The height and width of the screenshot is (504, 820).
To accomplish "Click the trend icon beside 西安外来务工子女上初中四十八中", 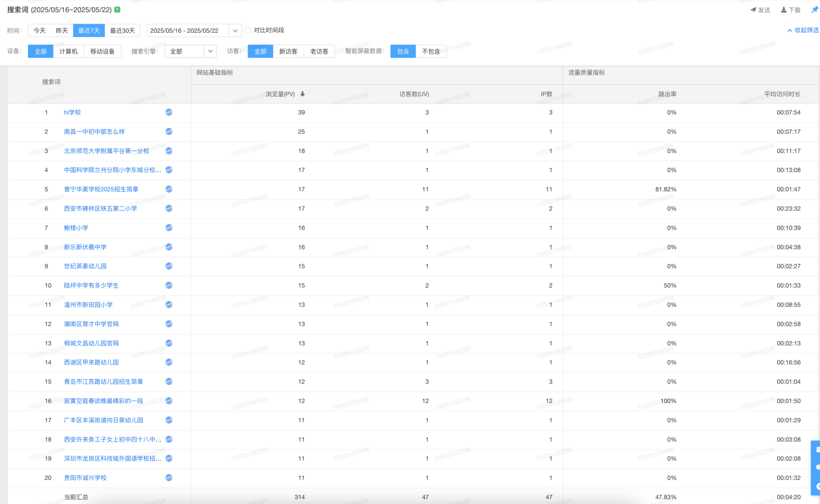I will 169,439.
